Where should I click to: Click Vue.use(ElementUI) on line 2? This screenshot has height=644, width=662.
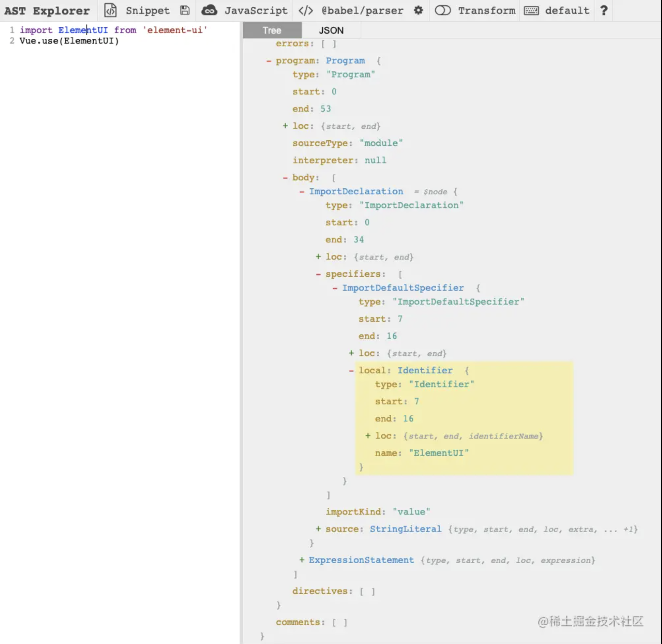[x=70, y=41]
